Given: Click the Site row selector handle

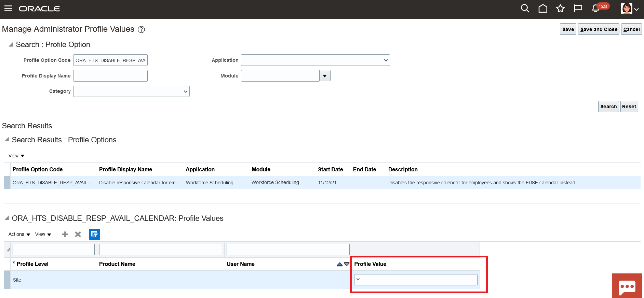Looking at the screenshot, I should tap(7, 280).
